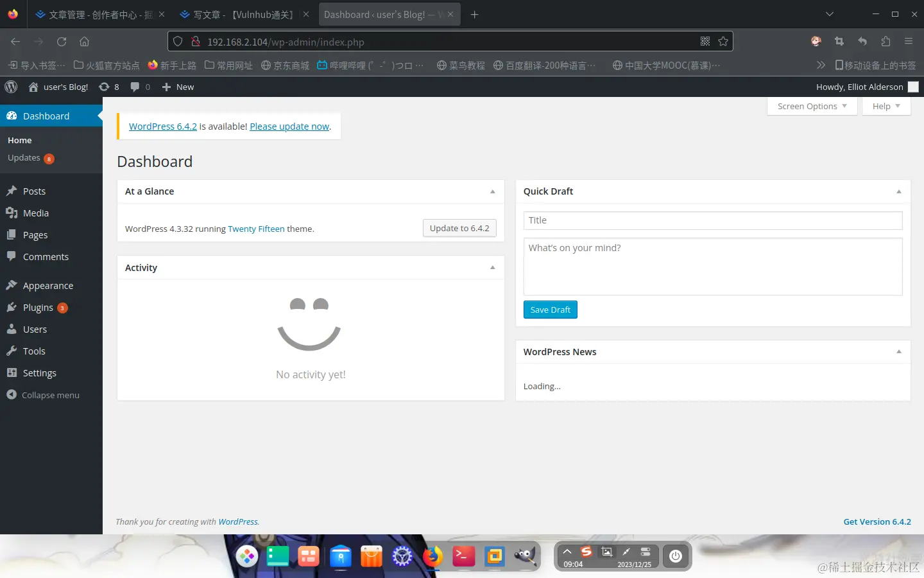Open GIMP from the dock
This screenshot has width=924, height=578.
point(526,556)
